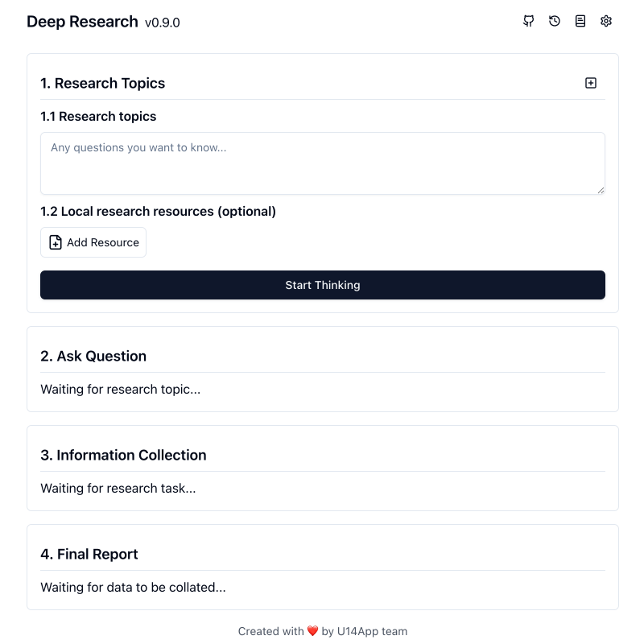The image size is (644, 644).
Task: Click "Waiting for data to be collated..." text
Action: tap(133, 588)
